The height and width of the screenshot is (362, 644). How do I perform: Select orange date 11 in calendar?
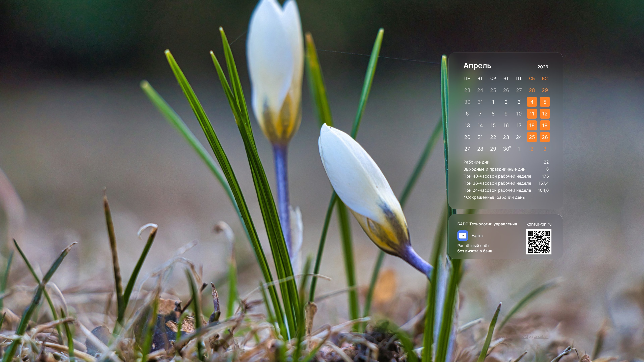pos(532,114)
